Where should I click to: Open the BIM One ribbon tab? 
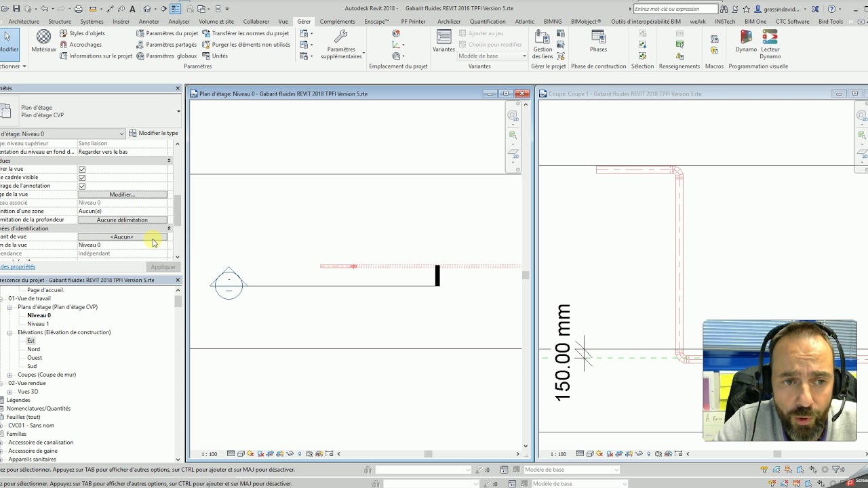755,22
